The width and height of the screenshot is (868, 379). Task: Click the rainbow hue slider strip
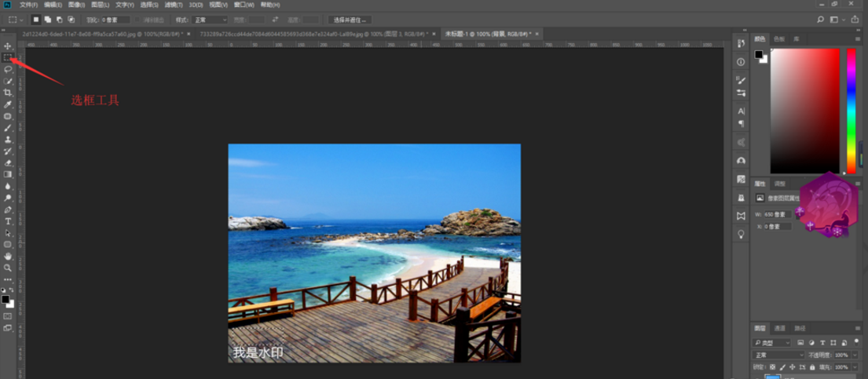851,110
